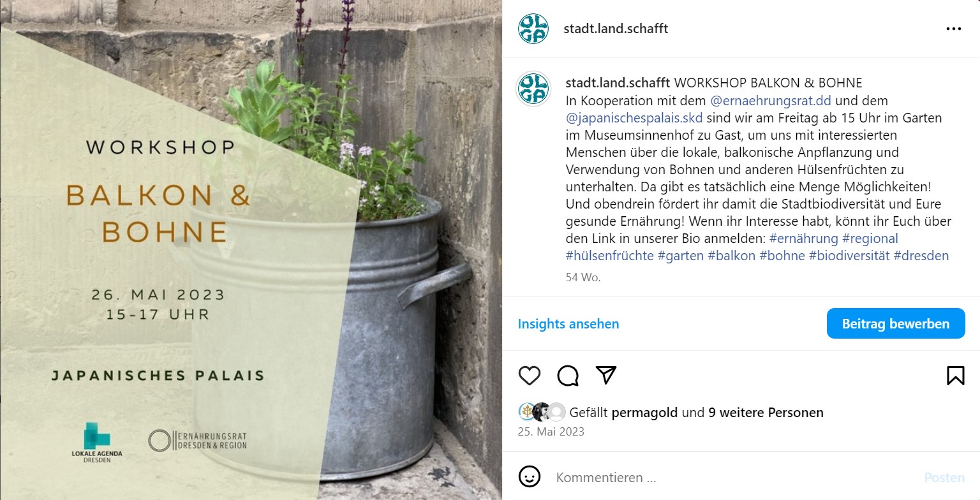The image size is (980, 500).
Task: Open the three-dot more options menu
Action: [x=953, y=29]
